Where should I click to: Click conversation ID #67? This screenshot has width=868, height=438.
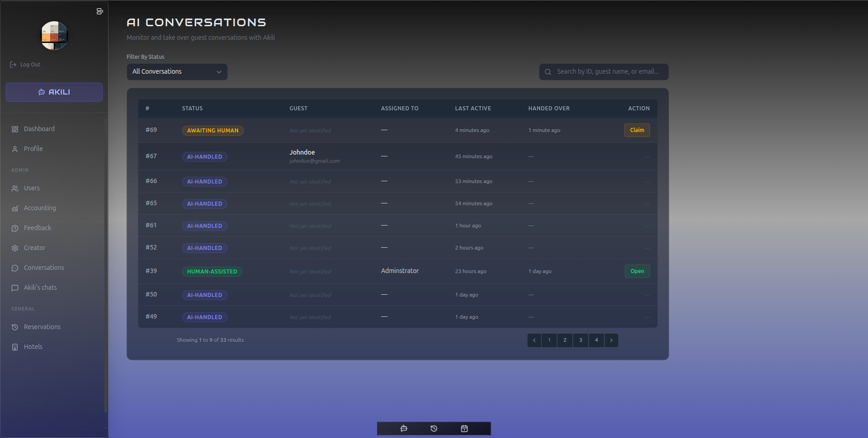(x=151, y=156)
